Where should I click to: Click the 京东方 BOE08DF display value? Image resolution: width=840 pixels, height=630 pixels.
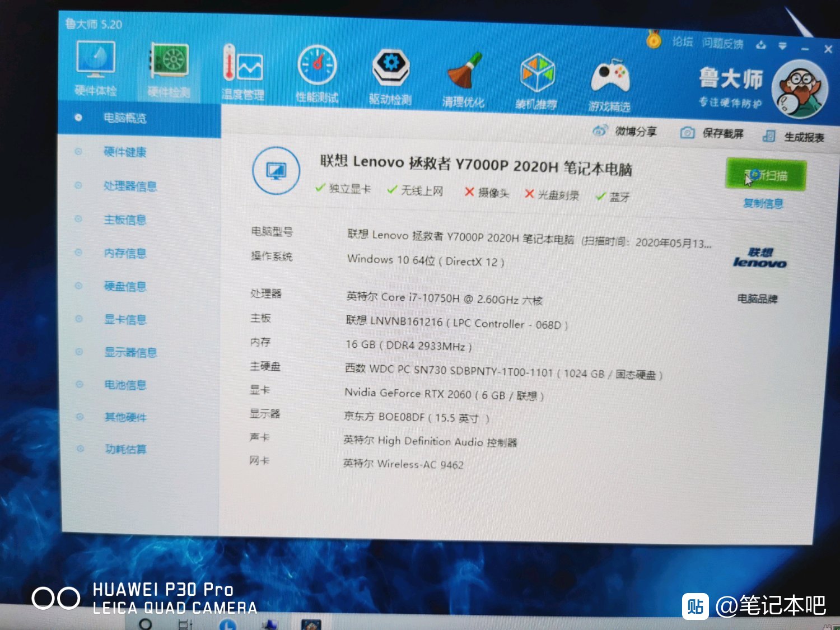(x=417, y=417)
